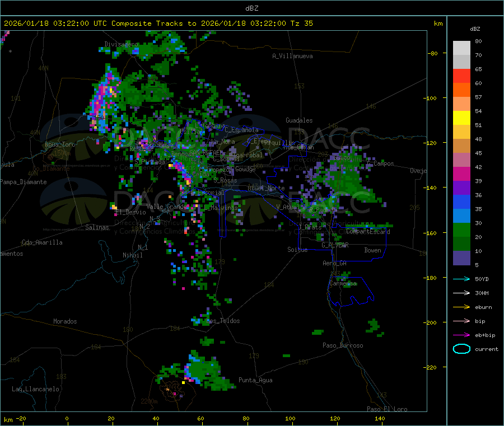The width and height of the screenshot is (504, 426).
Task: Click the L_Malvinas map label
Action: pos(221,208)
